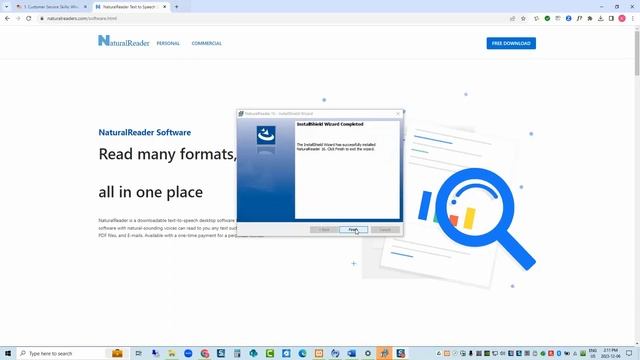Open Chrome's three-dot menu
Image resolution: width=640 pixels, height=360 pixels.
pos(633,18)
